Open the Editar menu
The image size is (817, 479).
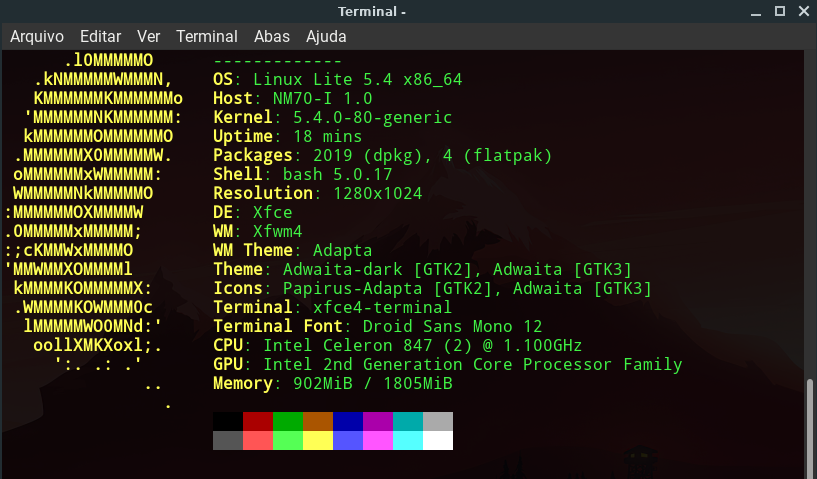100,36
